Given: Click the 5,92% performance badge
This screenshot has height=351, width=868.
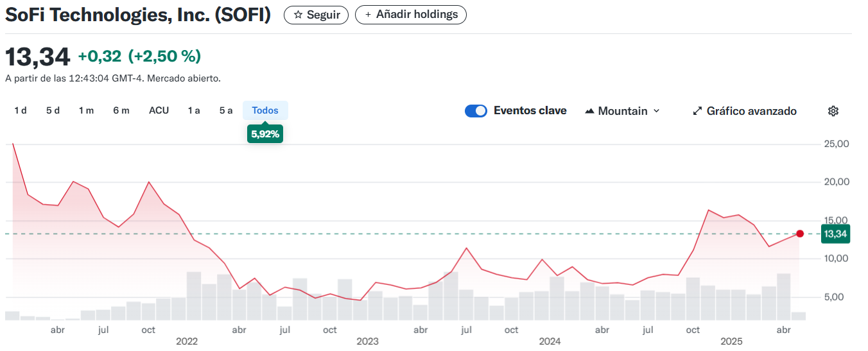Looking at the screenshot, I should click(265, 134).
